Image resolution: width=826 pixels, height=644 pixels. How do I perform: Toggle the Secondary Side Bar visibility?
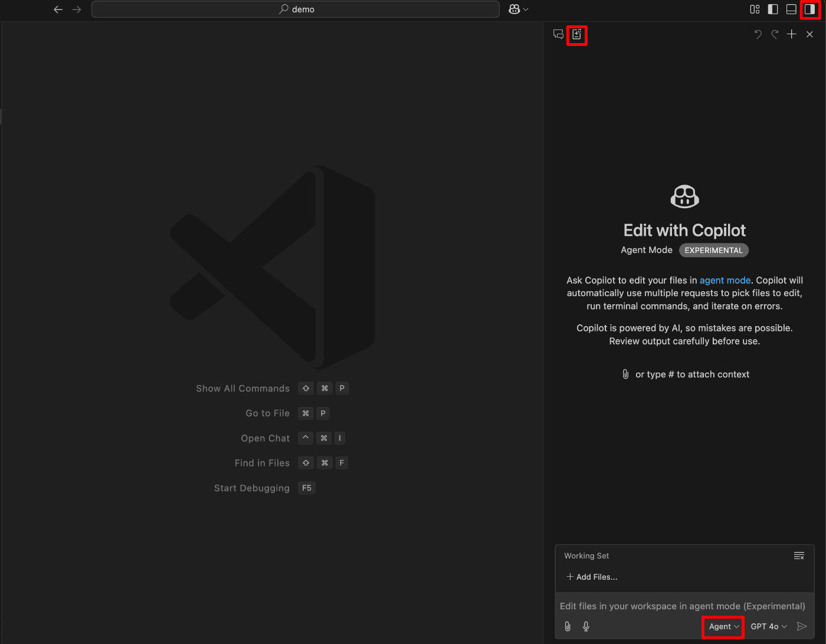809,9
